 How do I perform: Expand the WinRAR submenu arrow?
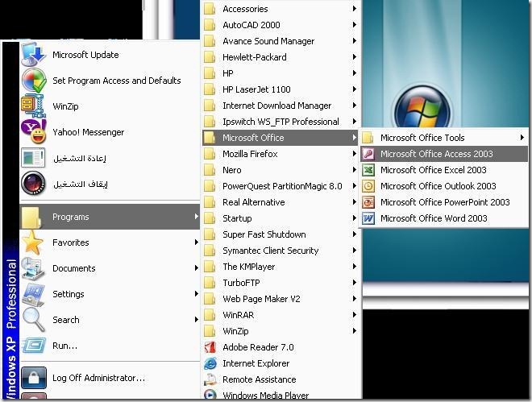pyautogui.click(x=354, y=315)
